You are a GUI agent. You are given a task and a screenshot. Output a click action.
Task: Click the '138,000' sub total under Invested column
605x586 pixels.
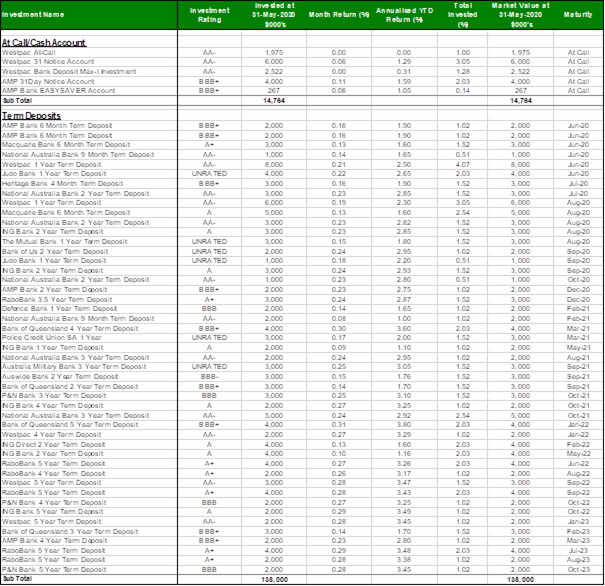[x=274, y=580]
